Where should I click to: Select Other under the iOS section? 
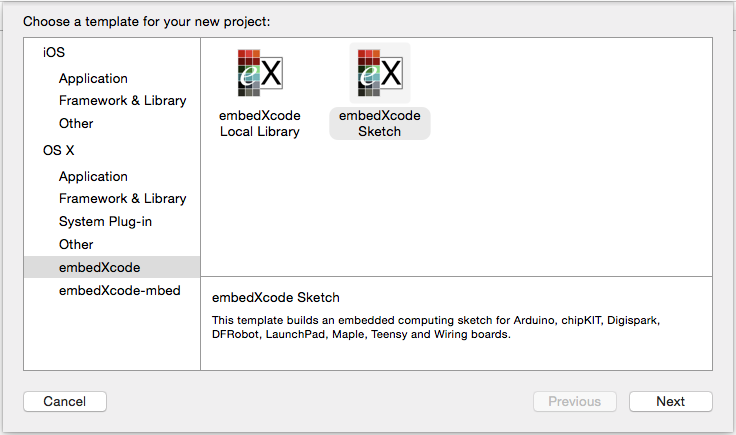click(76, 123)
